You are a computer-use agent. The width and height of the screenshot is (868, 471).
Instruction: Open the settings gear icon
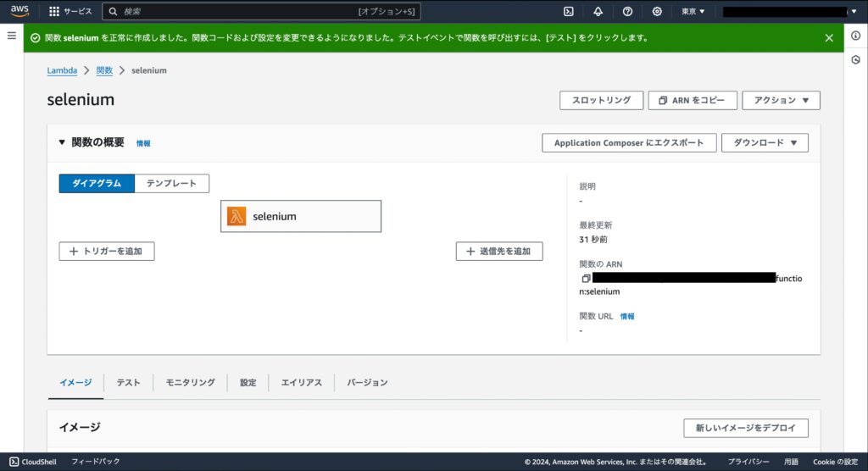point(657,11)
